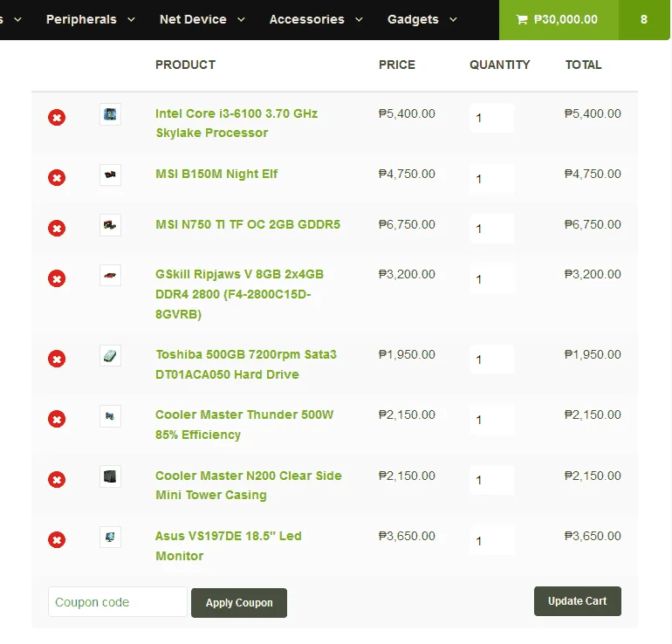This screenshot has width=672, height=644.
Task: Select quantity field for Cooler Master Thunder 500W
Action: click(492, 420)
